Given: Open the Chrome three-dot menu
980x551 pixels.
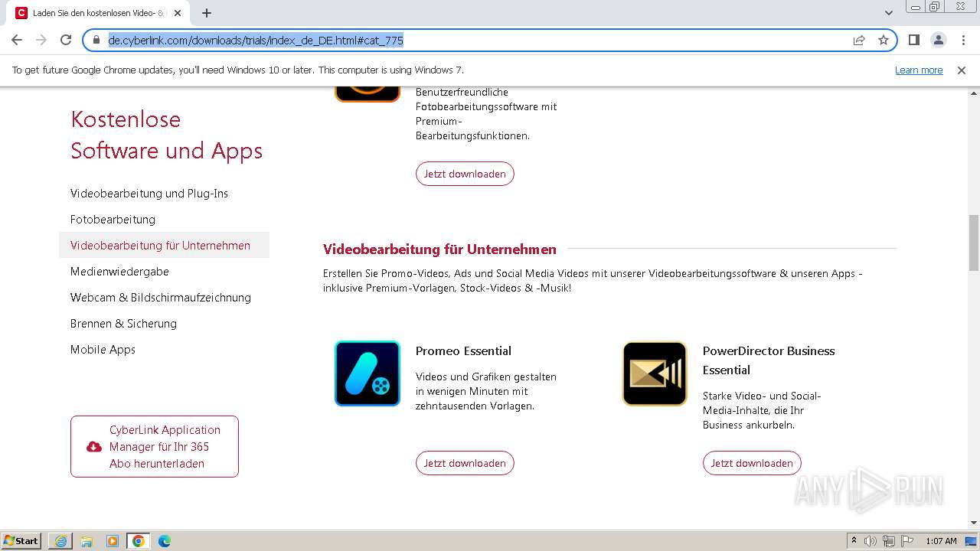Looking at the screenshot, I should pos(962,40).
